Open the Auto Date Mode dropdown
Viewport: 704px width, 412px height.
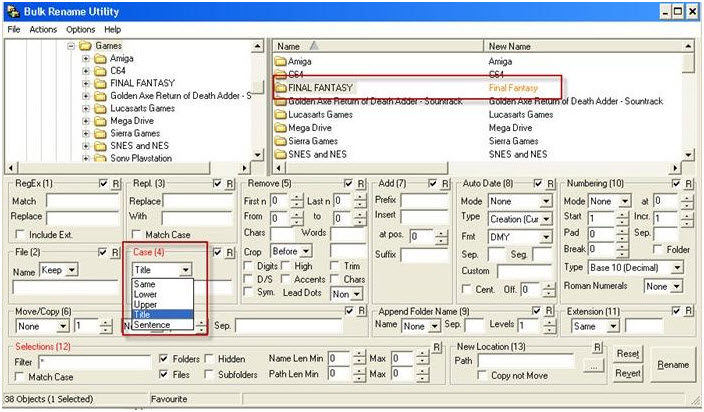[546, 201]
